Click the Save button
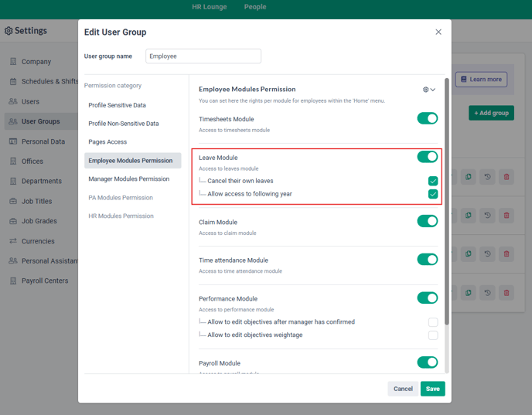Viewport: 532px width, 415px height. 432,389
